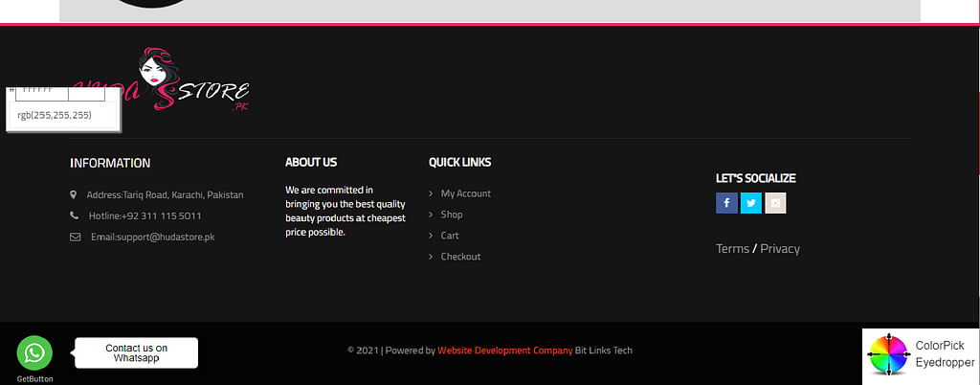This screenshot has width=980, height=385.
Task: Click the email envelope icon
Action: (75, 237)
